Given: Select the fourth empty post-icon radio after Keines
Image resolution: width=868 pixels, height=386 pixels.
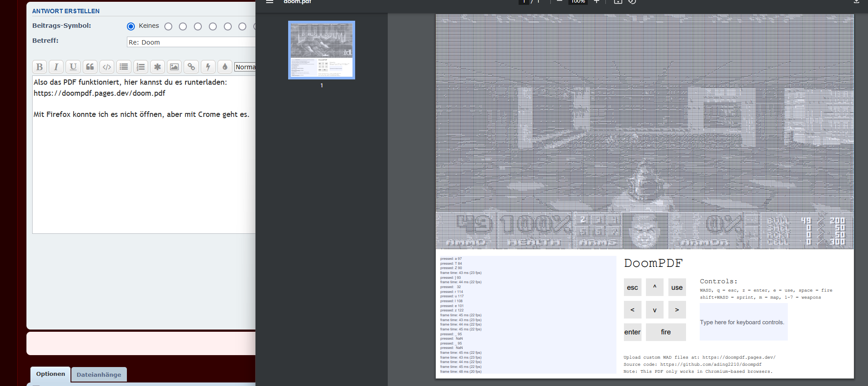Looking at the screenshot, I should 213,26.
